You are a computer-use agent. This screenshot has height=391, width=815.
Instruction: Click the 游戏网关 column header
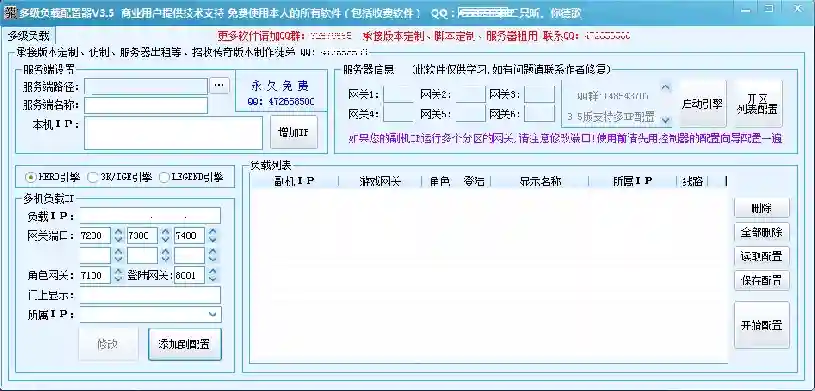(x=380, y=181)
